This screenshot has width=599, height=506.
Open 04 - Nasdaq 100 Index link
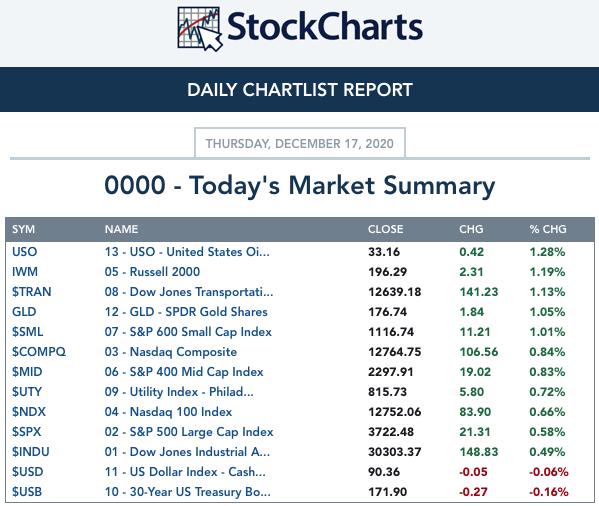pos(168,412)
